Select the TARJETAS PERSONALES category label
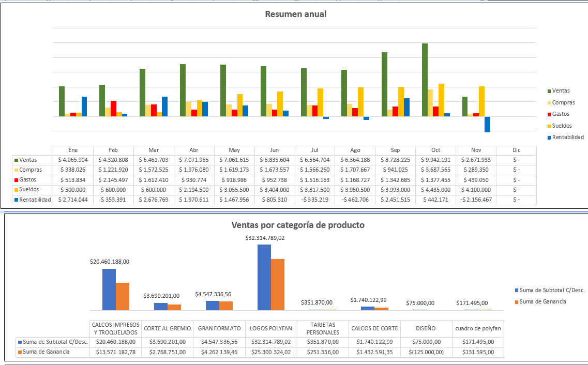The width and height of the screenshot is (588, 365). coord(323,329)
